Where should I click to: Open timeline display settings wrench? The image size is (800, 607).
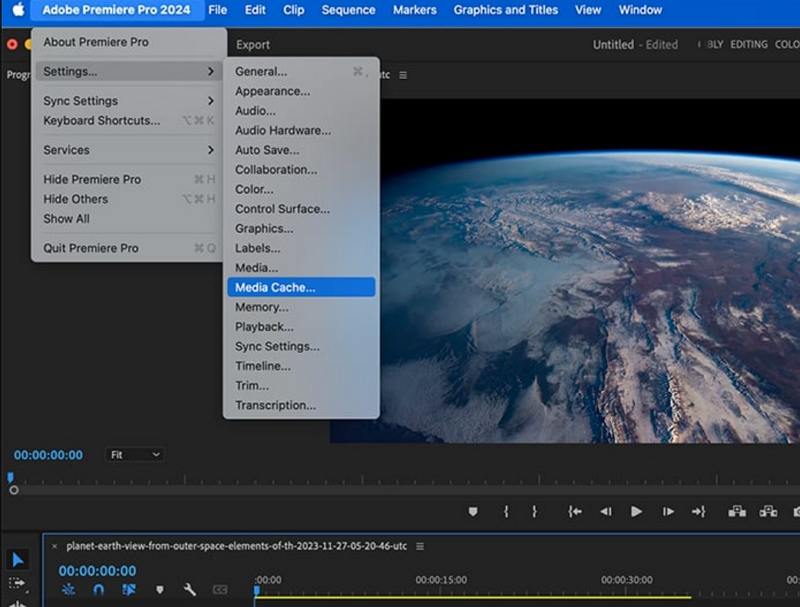(x=190, y=590)
